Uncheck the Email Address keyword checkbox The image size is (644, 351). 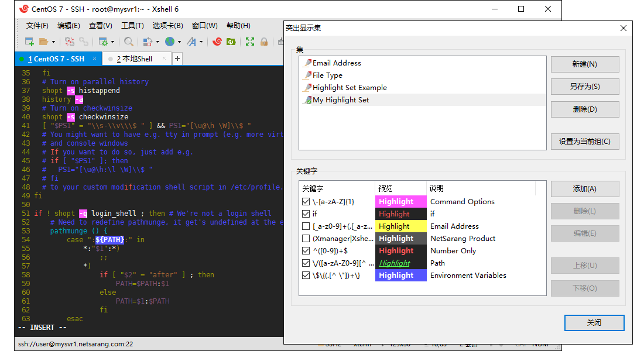click(x=306, y=226)
